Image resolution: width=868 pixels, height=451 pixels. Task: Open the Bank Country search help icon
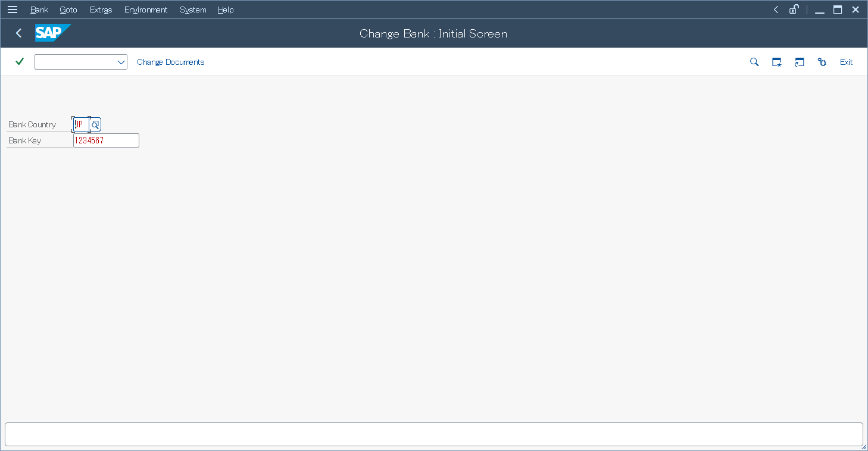pos(95,124)
